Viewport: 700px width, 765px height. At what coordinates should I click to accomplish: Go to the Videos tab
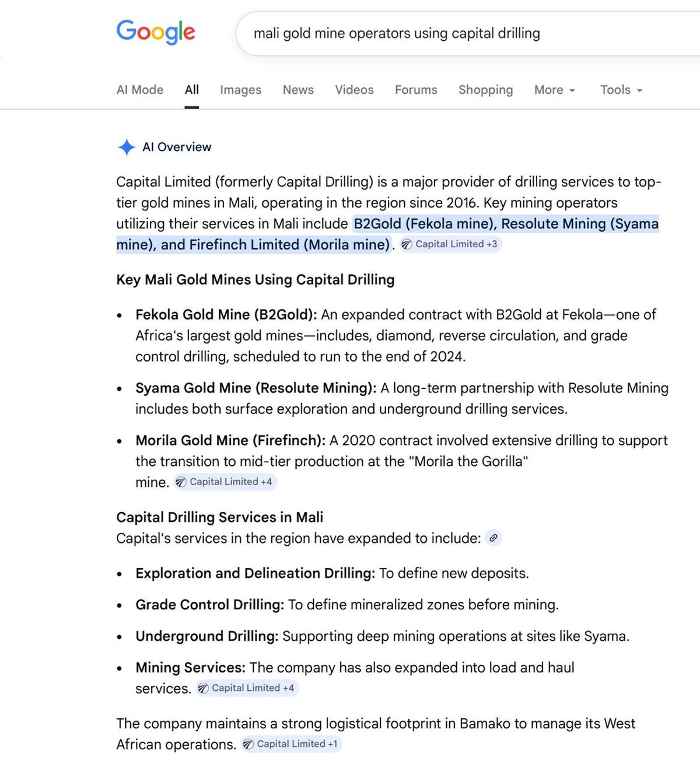tap(354, 90)
